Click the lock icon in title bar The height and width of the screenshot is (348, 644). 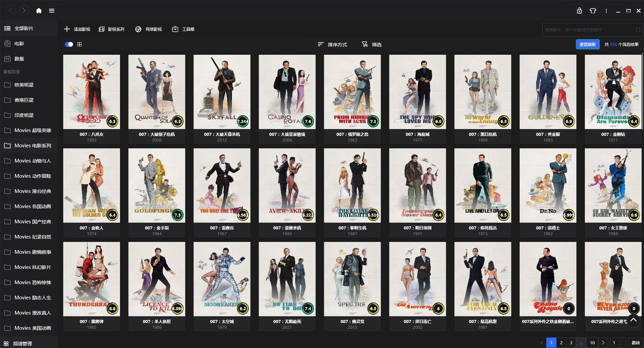tap(579, 11)
